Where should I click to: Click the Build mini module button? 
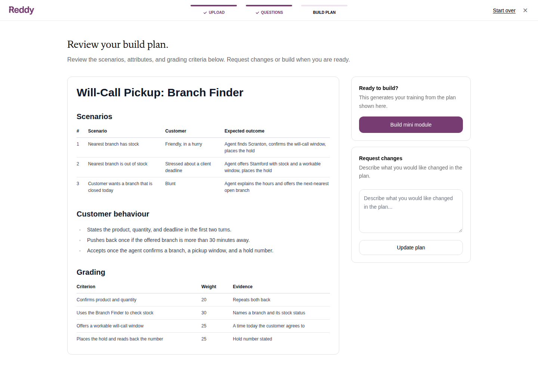click(x=411, y=125)
